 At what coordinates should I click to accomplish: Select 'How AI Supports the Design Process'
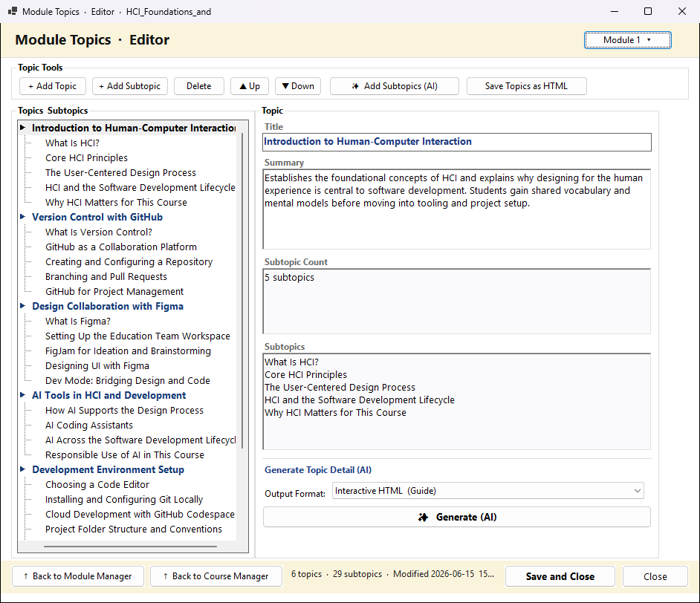[x=124, y=411]
